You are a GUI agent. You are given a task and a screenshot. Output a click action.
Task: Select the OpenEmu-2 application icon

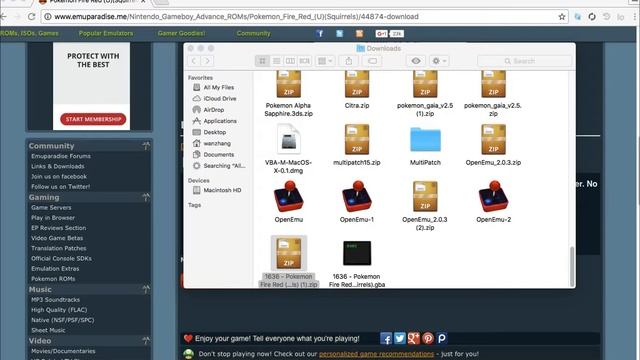493,196
